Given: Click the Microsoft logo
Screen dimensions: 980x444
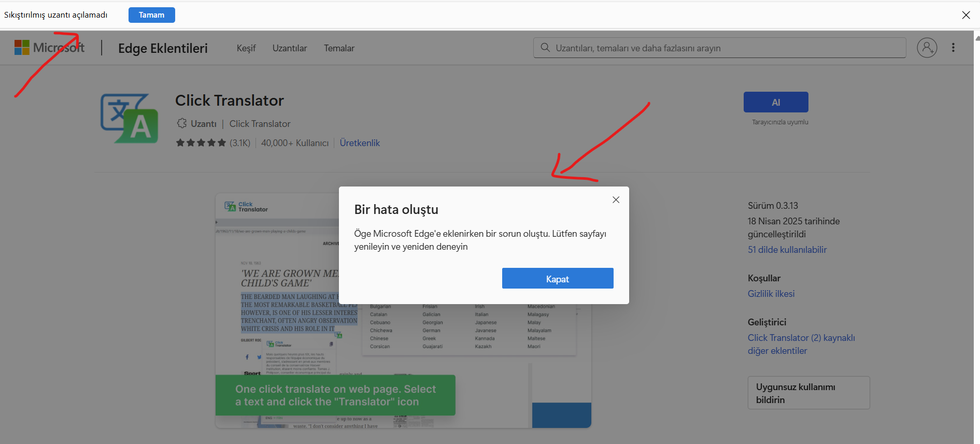Looking at the screenshot, I should 49,48.
